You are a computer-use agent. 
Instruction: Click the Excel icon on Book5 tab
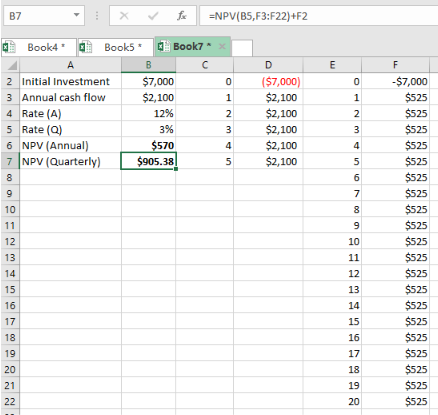[86, 47]
